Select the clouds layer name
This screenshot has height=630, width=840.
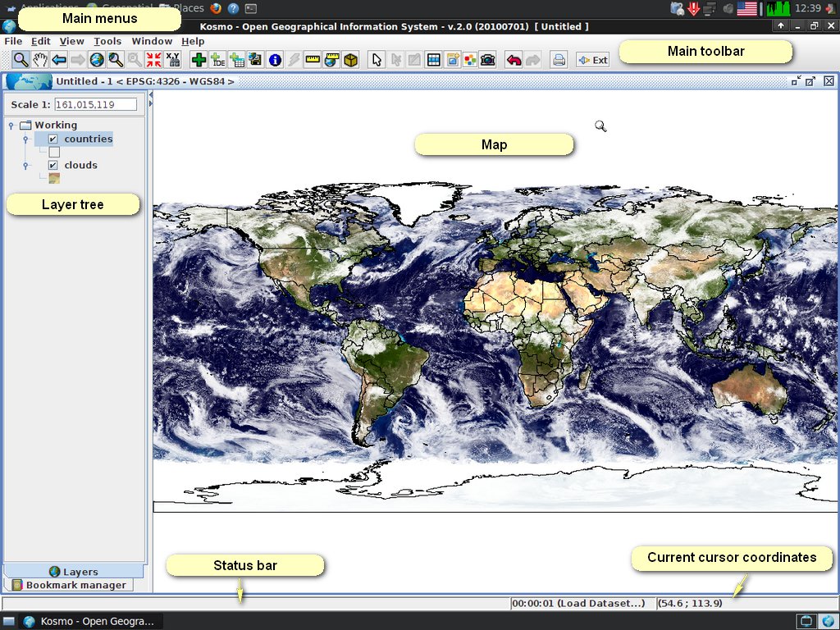pyautogui.click(x=81, y=166)
